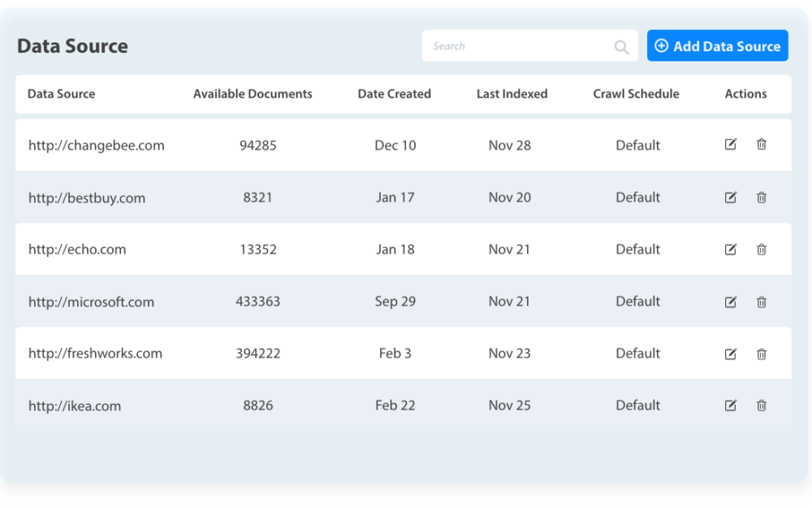
Task: Click the magnifier search icon
Action: [x=621, y=47]
